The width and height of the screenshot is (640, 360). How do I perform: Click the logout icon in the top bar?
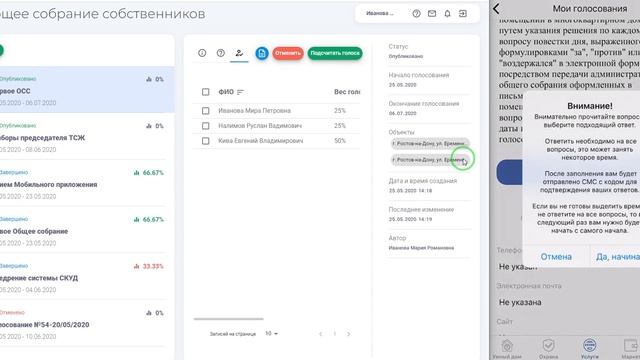[x=463, y=13]
